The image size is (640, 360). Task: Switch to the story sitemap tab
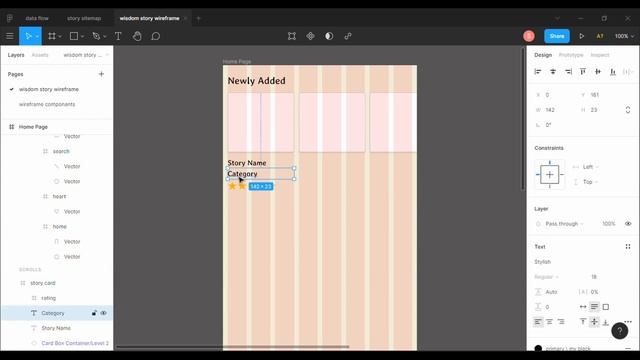(x=84, y=18)
